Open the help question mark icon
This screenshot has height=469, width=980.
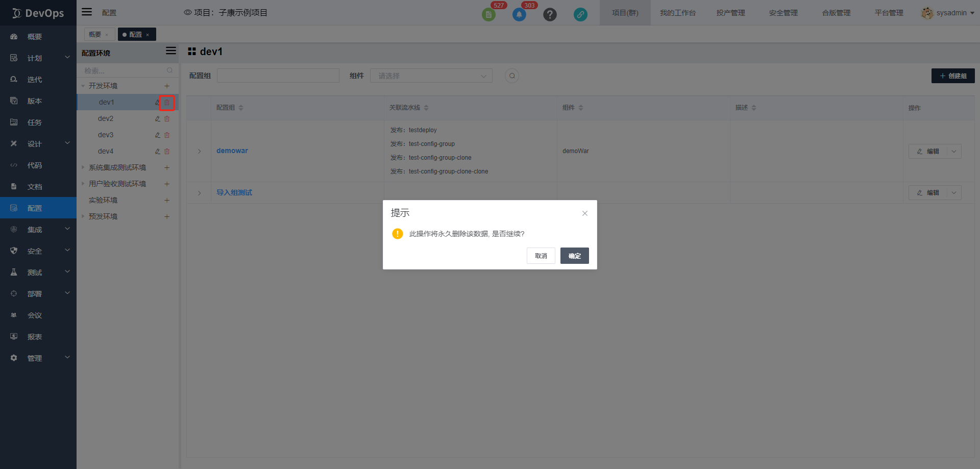click(550, 14)
